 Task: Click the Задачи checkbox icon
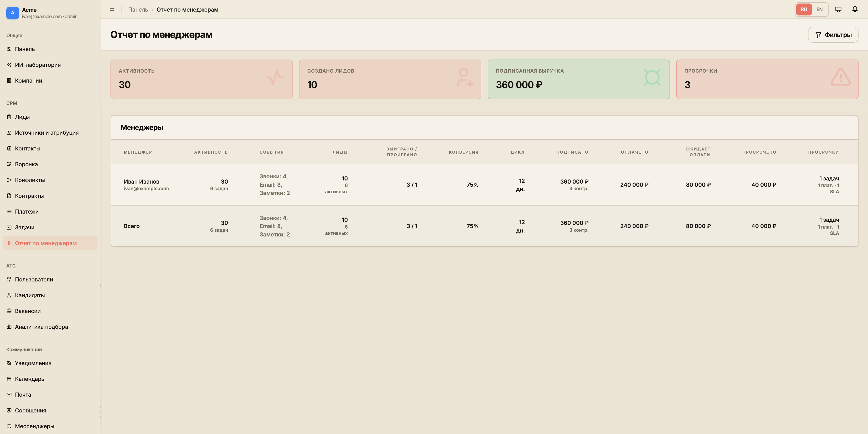coord(9,228)
